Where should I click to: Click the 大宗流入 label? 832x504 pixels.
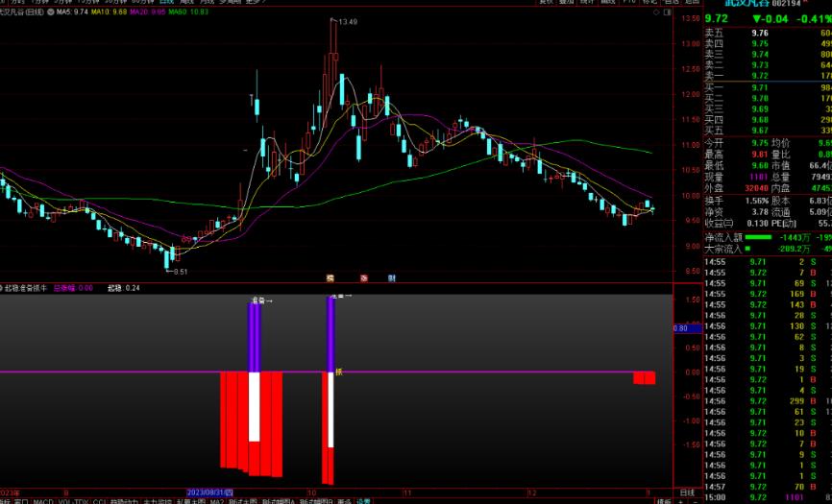coord(723,249)
